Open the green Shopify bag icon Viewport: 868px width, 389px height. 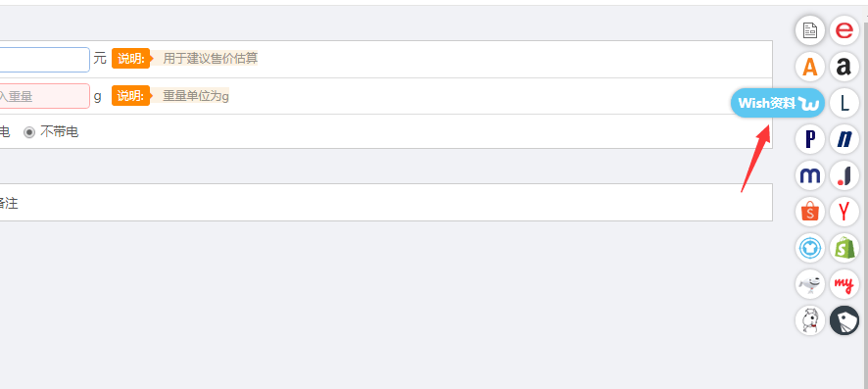844,248
